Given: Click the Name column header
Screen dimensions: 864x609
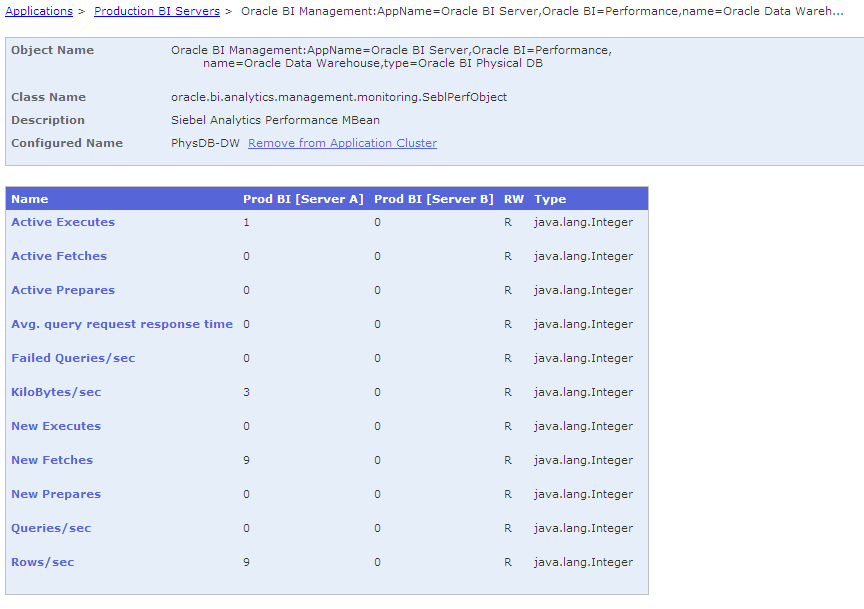Looking at the screenshot, I should [30, 199].
